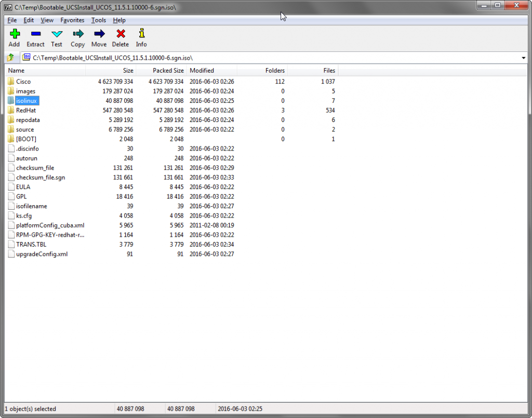Select the platformConfig_cuba.xml entry
532x418 pixels.
50,225
